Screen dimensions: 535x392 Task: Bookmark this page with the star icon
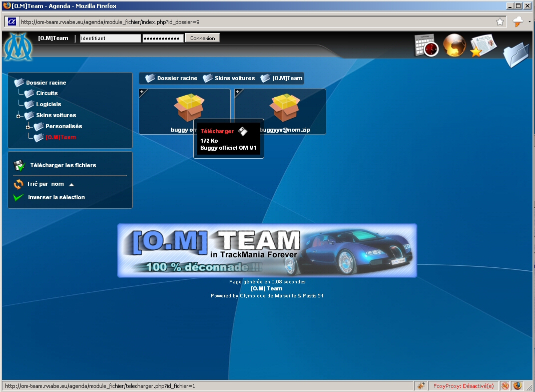(x=500, y=22)
